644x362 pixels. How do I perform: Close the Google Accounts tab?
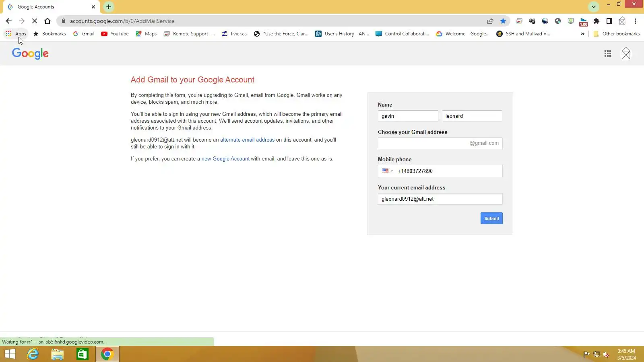[93, 7]
